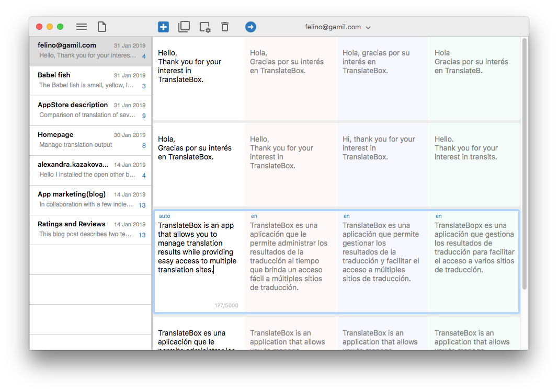Viewport: 558px width, 392px height.
Task: Click the preview "This blog post describes two te…"
Action: [85, 234]
